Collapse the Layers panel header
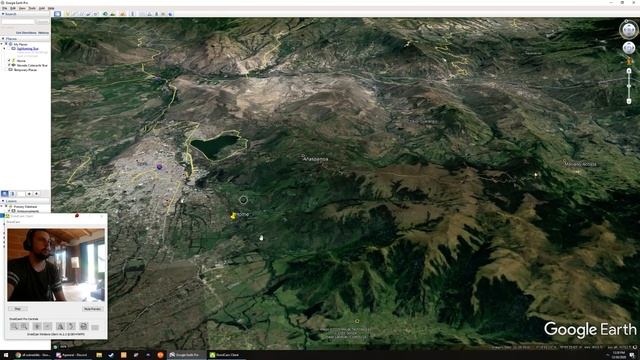The width and height of the screenshot is (640, 360). click(2, 201)
